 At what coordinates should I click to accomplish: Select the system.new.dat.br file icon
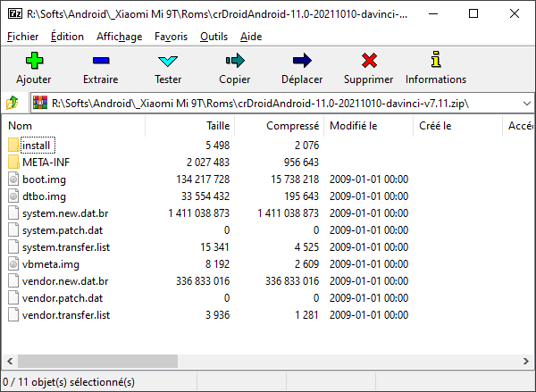click(x=13, y=213)
